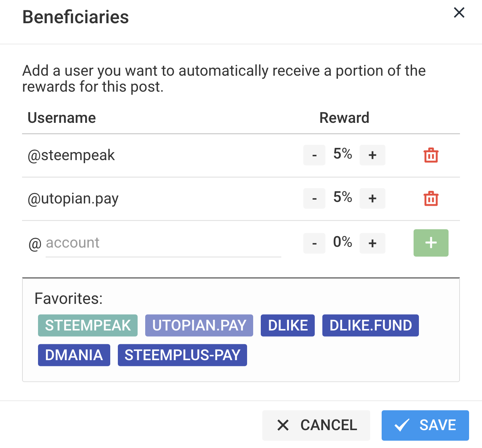The height and width of the screenshot is (448, 482).
Task: Select UTOPIAN.PAY favorite chip
Action: tap(199, 326)
